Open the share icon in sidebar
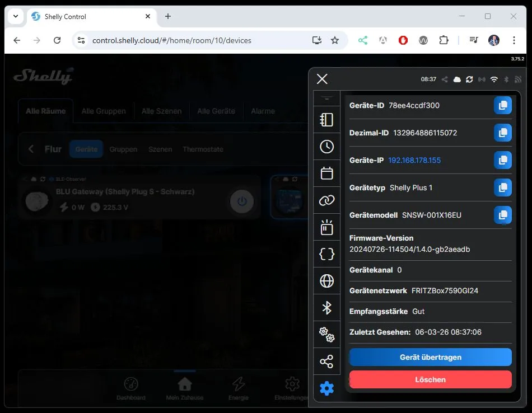Viewport: 532px width, 413px height. [x=326, y=362]
